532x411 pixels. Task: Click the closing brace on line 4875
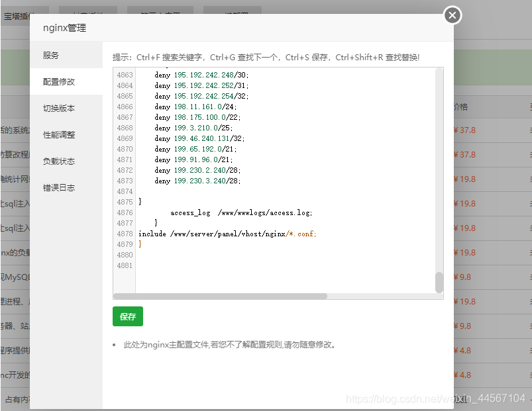[140, 202]
